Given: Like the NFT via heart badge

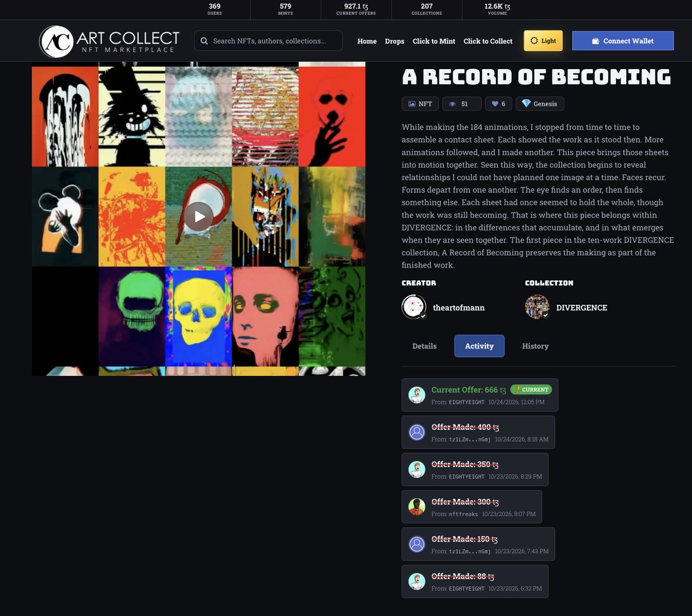Looking at the screenshot, I should pos(498,104).
